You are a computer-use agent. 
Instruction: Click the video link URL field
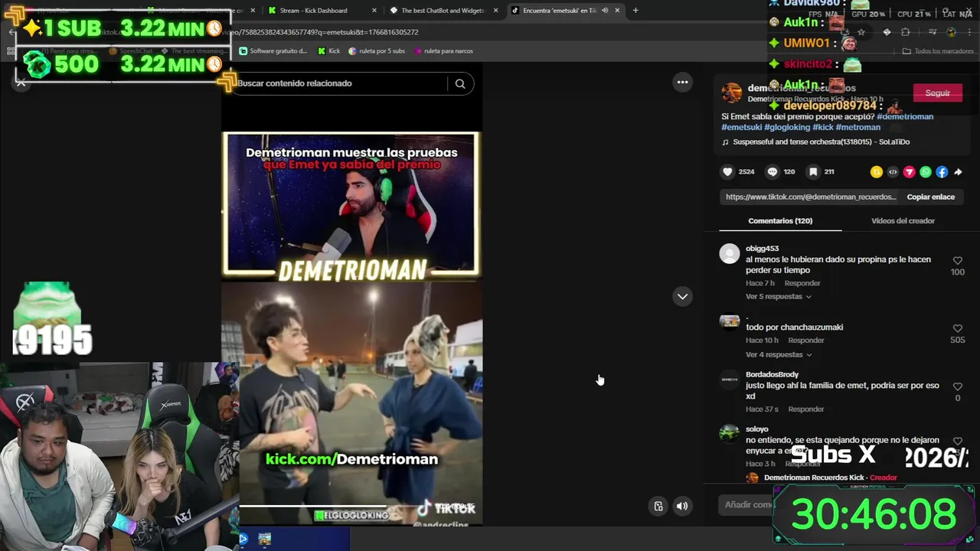pyautogui.click(x=810, y=197)
